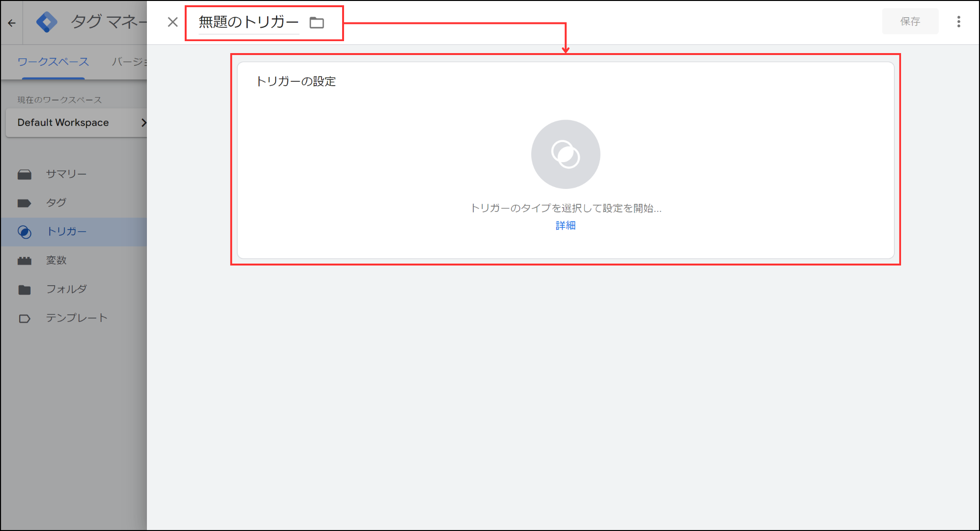Open the 詳細 link
Viewport: 980px width, 531px height.
pos(566,225)
